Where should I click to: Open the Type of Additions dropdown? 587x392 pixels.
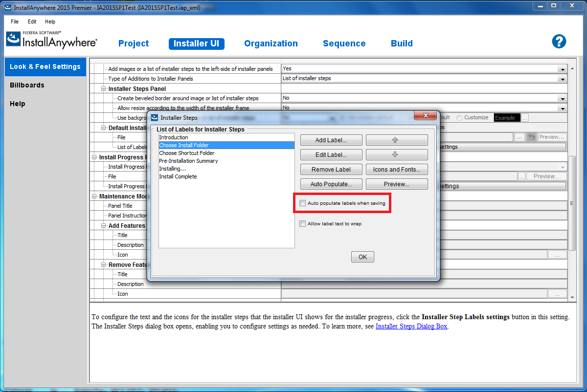pos(563,79)
